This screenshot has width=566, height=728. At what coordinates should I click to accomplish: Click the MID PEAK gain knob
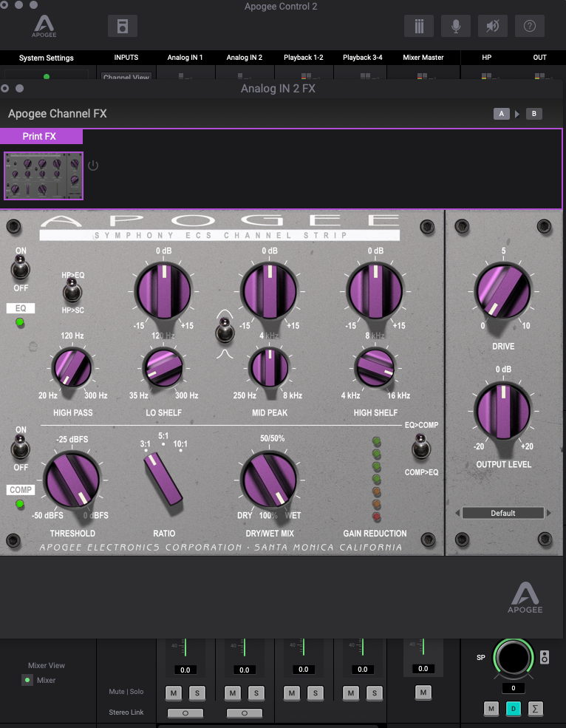point(270,291)
